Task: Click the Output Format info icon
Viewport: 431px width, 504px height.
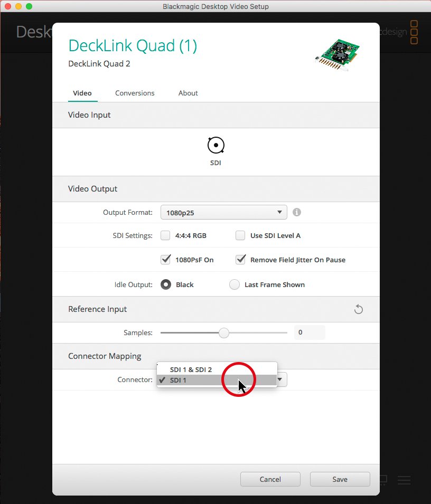Action: point(296,212)
